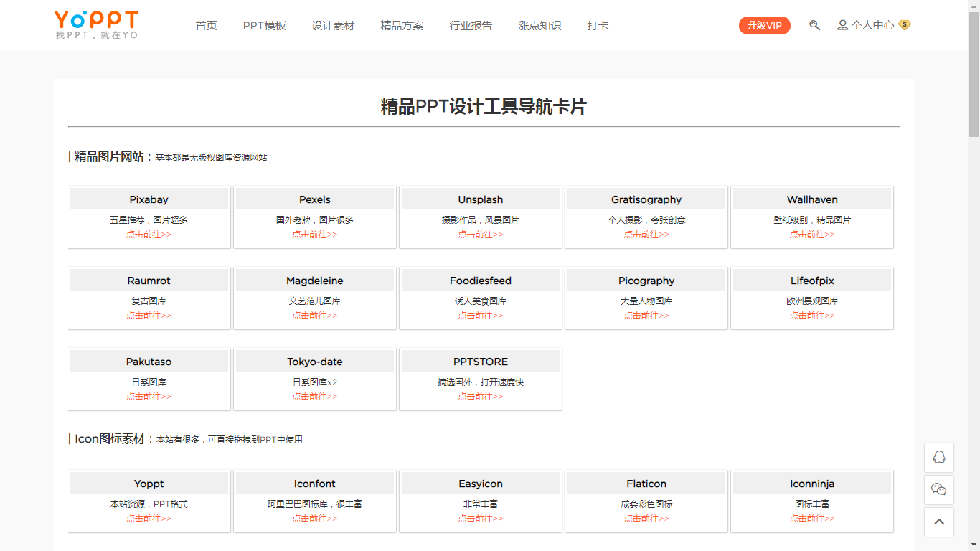Click the Magdeleine card title

pos(315,281)
